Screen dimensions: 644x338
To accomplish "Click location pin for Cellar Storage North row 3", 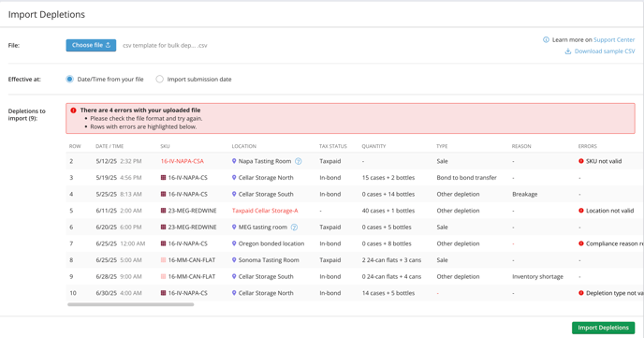I will pos(234,177).
